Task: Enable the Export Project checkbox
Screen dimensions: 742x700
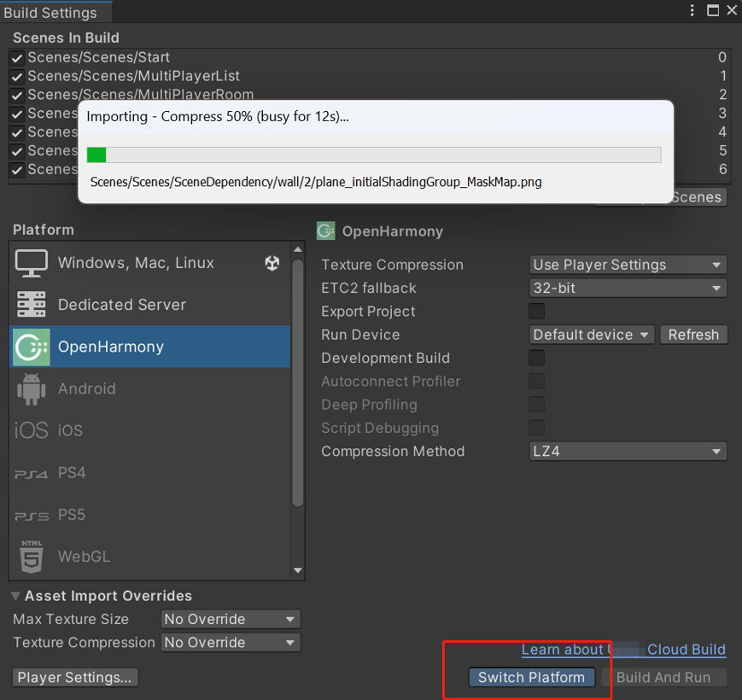Action: click(536, 312)
